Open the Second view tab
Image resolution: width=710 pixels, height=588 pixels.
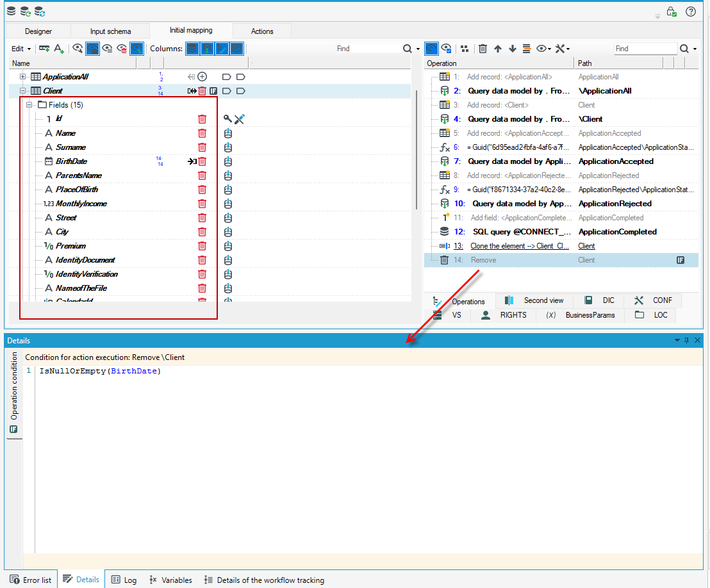(534, 300)
